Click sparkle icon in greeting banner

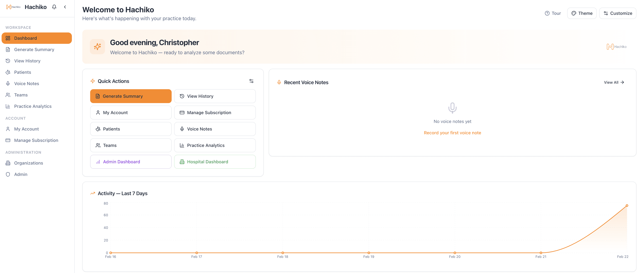[x=97, y=47]
